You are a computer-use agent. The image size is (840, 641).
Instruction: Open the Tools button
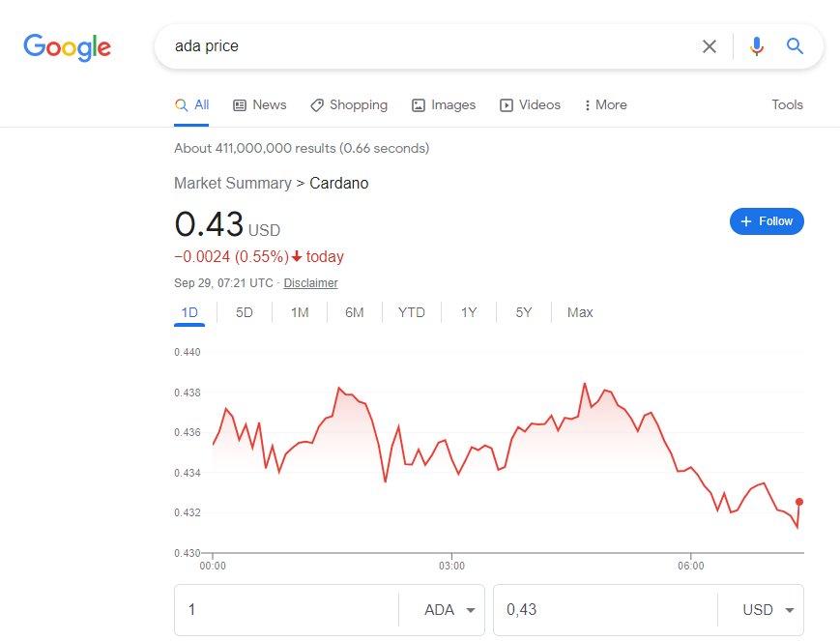(787, 105)
